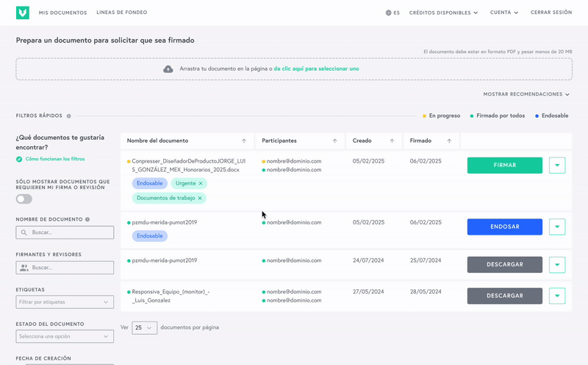This screenshot has width=588, height=365.
Task: Filter by Endosable status
Action: tap(552, 116)
